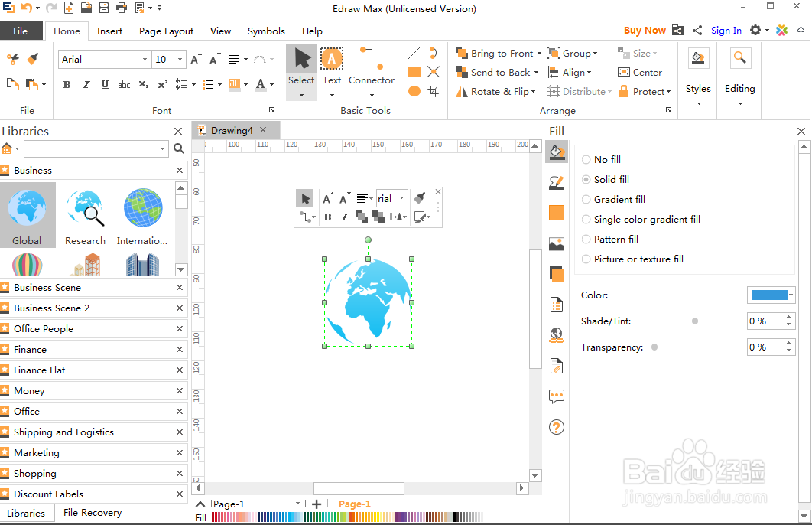Open the fill Color dropdown

791,295
